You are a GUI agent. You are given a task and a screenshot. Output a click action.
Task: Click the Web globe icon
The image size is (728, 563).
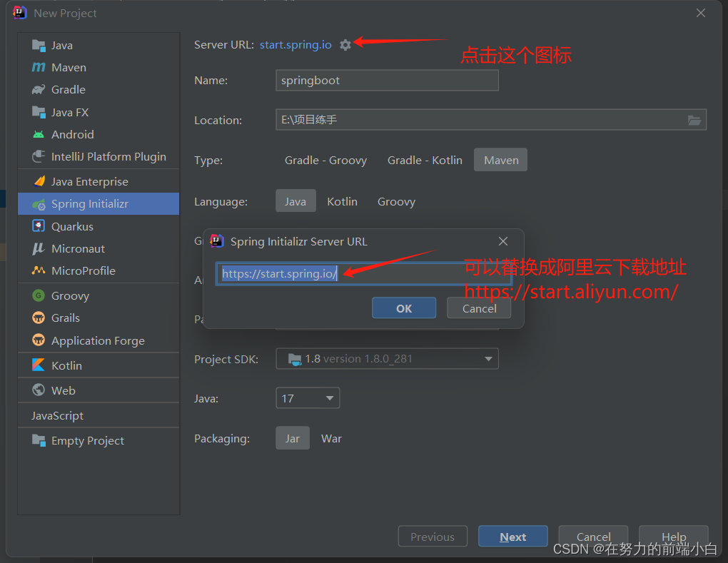[x=39, y=390]
